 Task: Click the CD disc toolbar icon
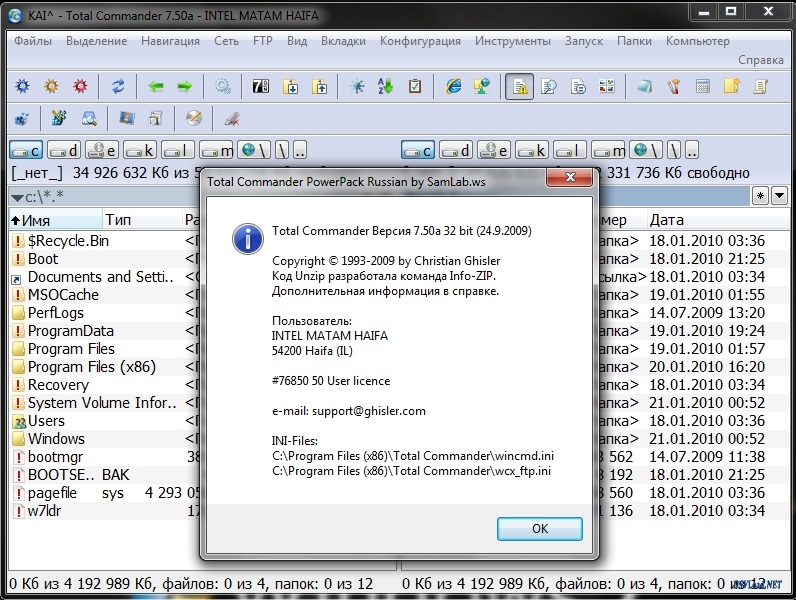194,119
